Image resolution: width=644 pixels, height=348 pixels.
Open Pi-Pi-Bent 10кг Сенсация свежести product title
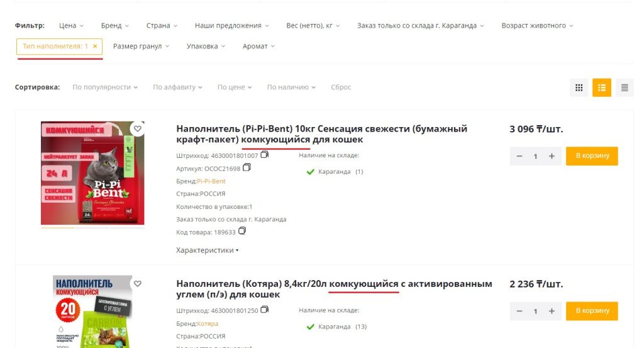(321, 134)
